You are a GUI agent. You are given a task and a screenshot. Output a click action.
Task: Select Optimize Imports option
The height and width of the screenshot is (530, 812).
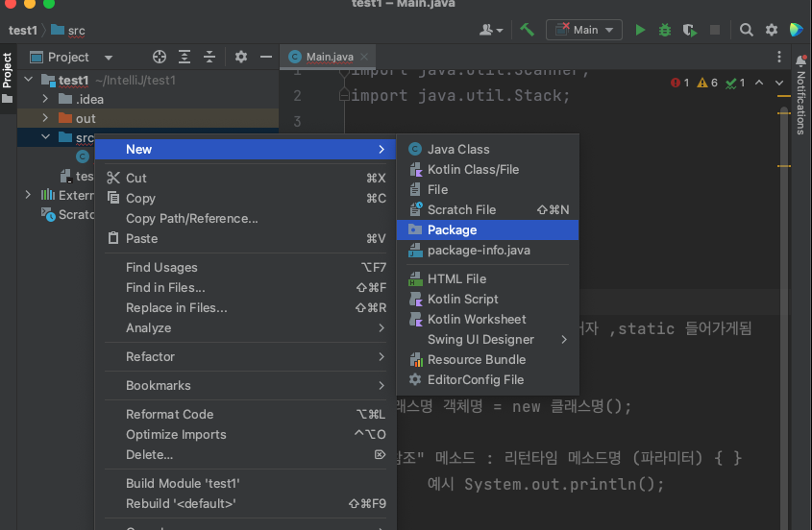pos(245,435)
